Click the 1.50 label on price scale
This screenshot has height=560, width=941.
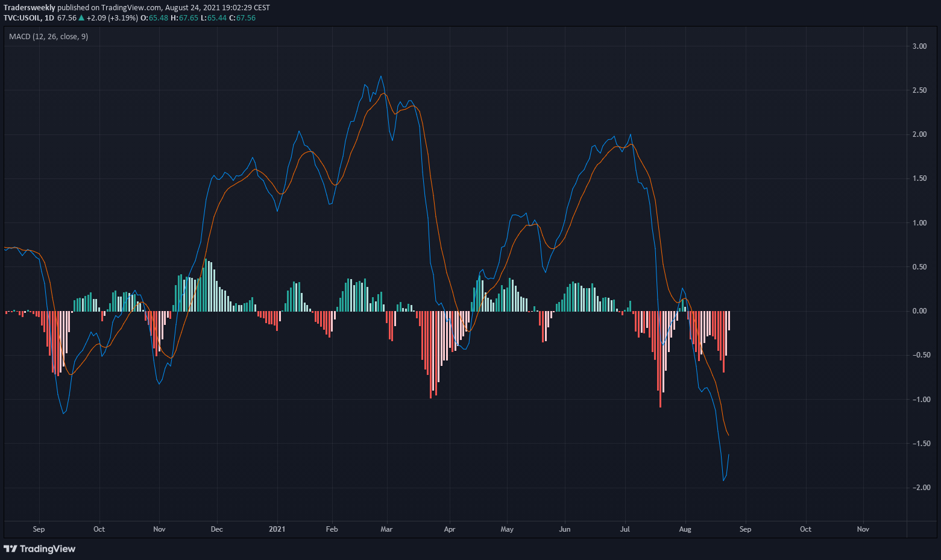tap(919, 178)
